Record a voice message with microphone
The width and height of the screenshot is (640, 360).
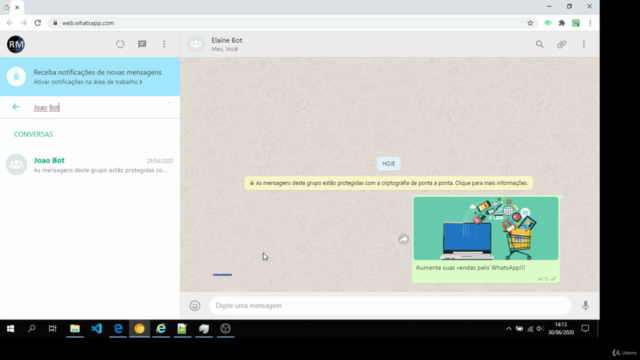pyautogui.click(x=585, y=305)
